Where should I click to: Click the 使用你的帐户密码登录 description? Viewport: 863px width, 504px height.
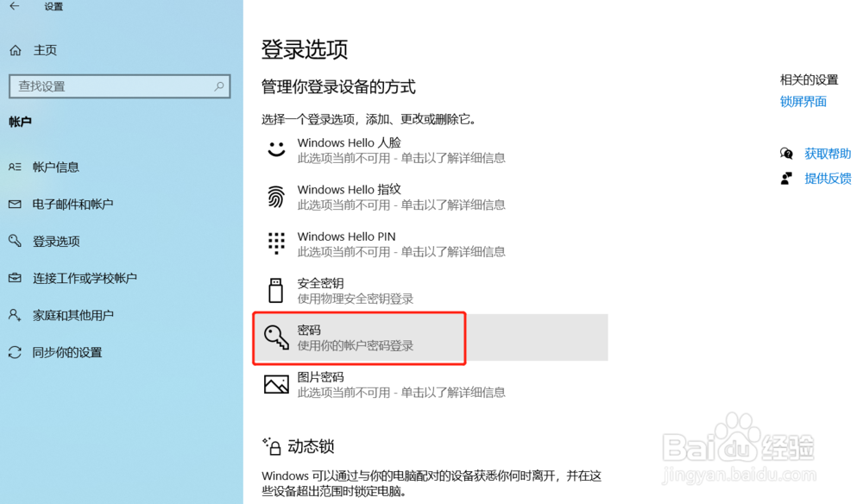coord(356,345)
